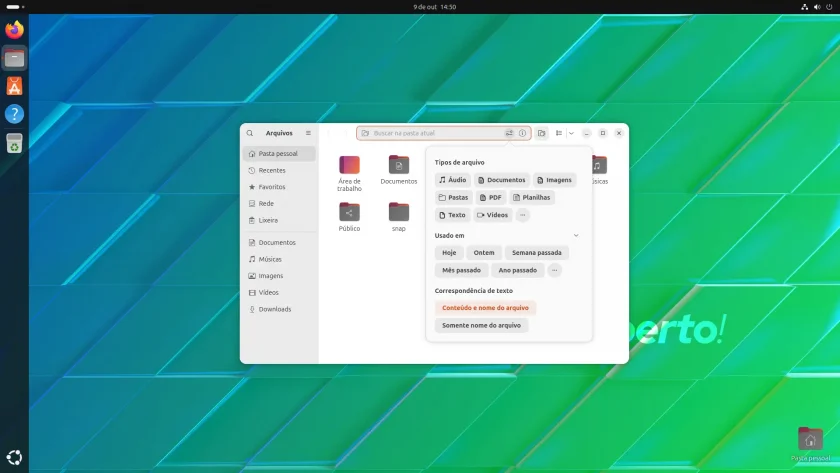
Task: Filter by Ano passado
Action: pyautogui.click(x=518, y=271)
